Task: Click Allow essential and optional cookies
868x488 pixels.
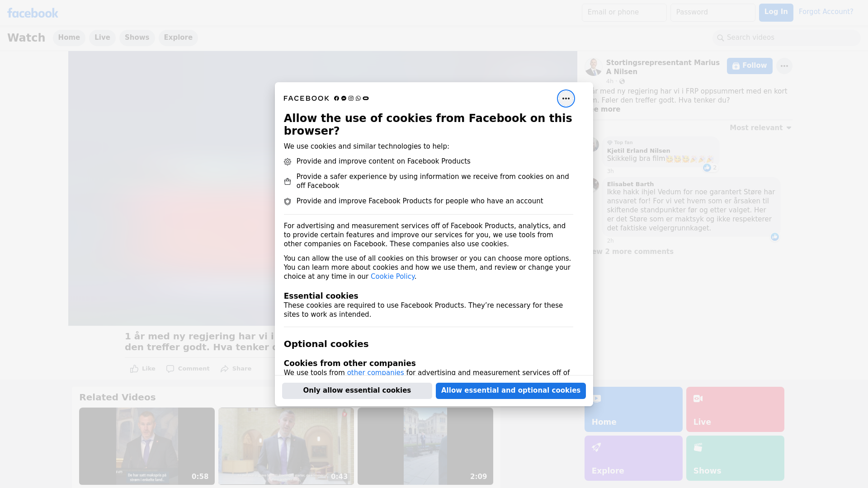Action: 511,390
